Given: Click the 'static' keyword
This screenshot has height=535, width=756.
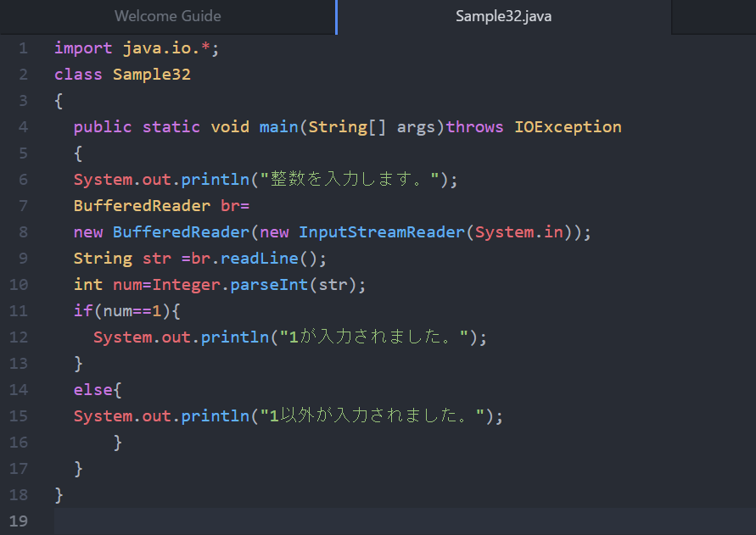Looking at the screenshot, I should click(x=171, y=127).
